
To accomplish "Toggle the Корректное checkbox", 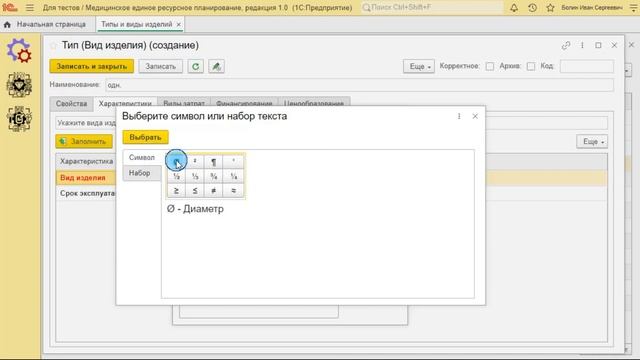I will [490, 66].
